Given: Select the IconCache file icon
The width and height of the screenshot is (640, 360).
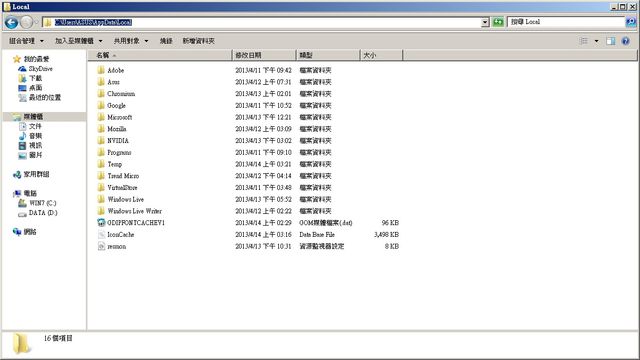Looking at the screenshot, I should 101,234.
